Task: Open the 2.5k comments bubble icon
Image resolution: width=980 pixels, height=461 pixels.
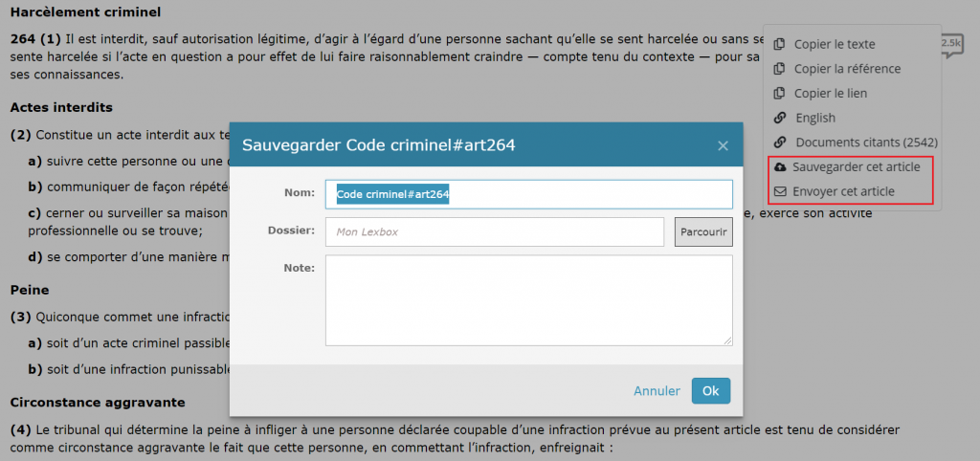Action: tap(951, 46)
